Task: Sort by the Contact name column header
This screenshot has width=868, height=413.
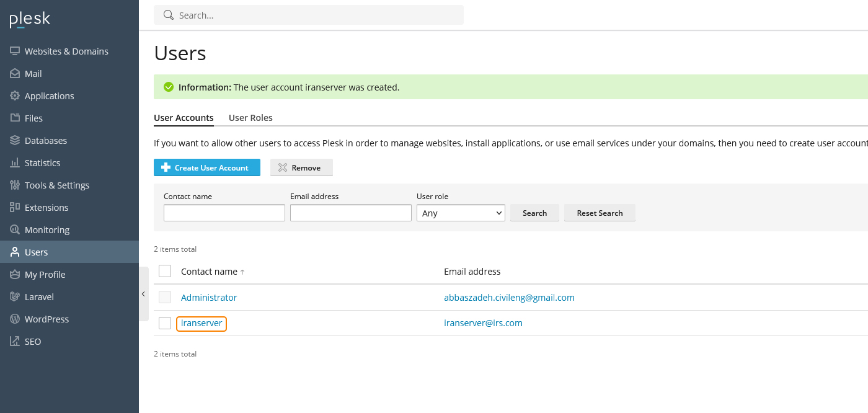Action: click(x=209, y=272)
